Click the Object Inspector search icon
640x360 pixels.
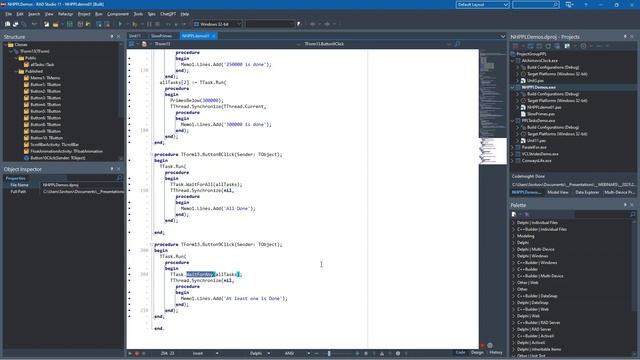tap(120, 178)
